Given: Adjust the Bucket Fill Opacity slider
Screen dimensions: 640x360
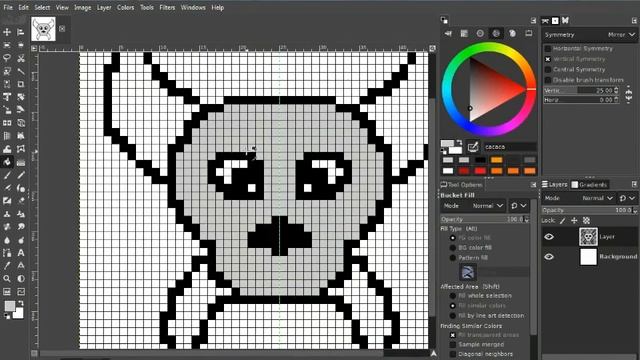Looking at the screenshot, I should point(485,220).
